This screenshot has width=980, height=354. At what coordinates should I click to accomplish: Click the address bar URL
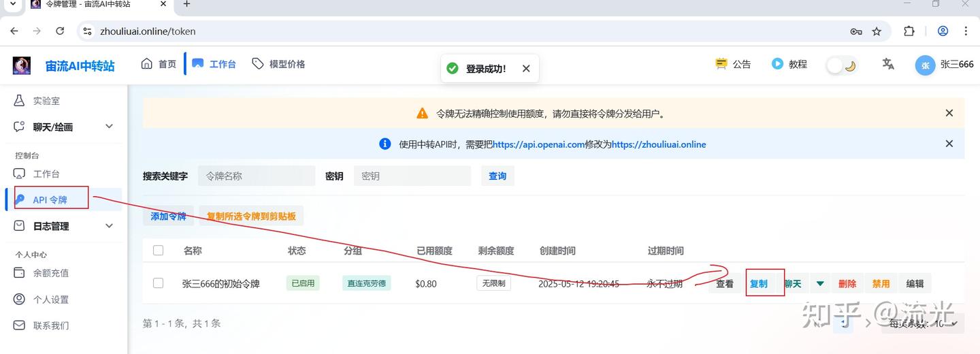(x=148, y=31)
